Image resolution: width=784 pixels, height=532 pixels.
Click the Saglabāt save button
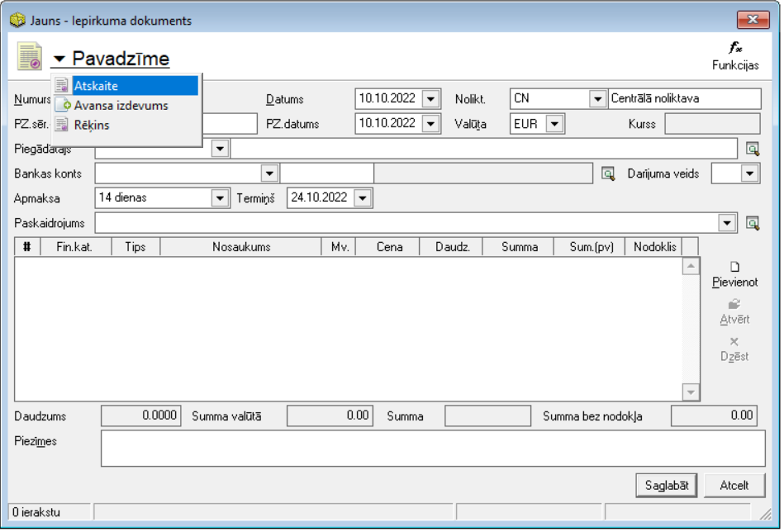(x=666, y=485)
